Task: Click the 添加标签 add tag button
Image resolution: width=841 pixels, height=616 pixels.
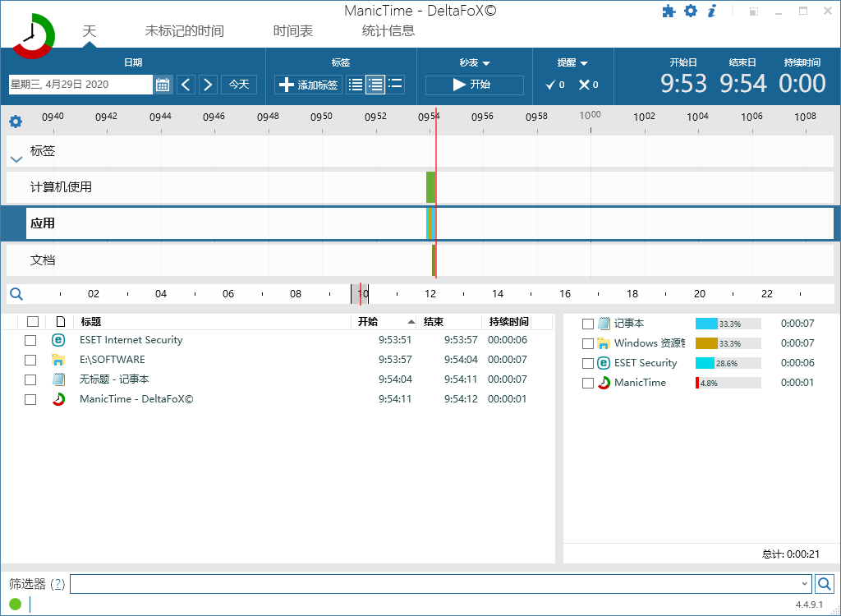Action: tap(309, 85)
